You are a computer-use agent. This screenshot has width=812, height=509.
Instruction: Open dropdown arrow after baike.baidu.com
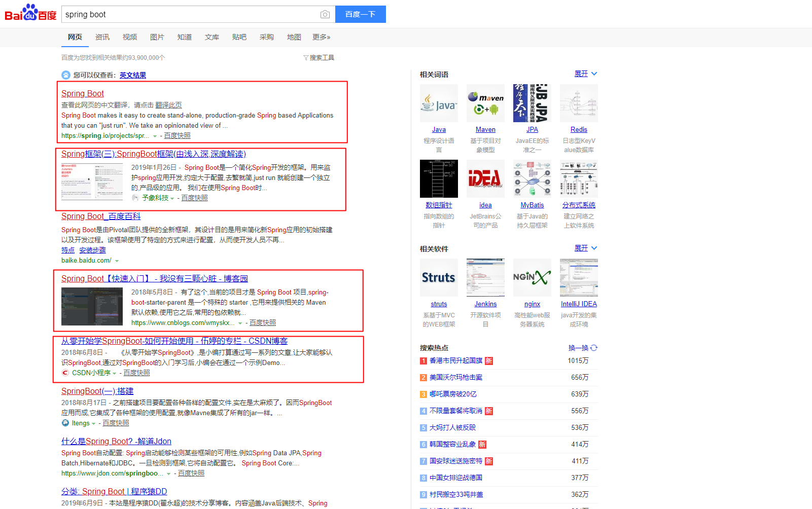(117, 261)
